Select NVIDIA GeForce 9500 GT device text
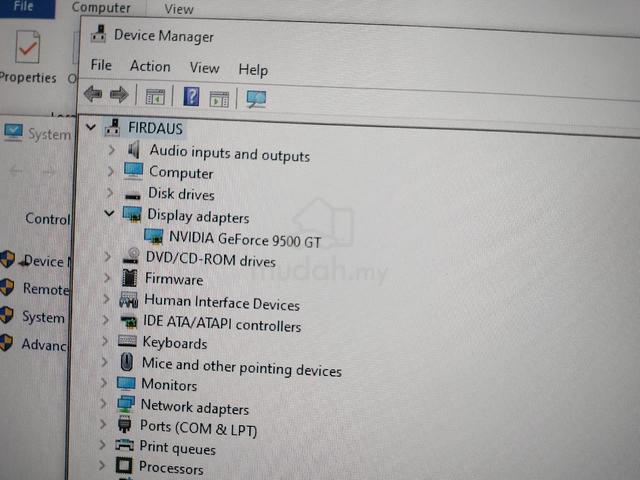 (x=245, y=240)
